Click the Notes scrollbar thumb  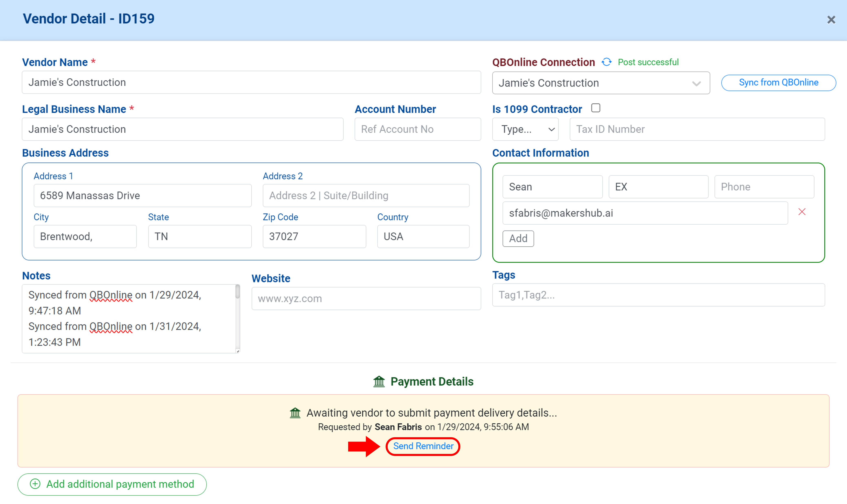click(x=238, y=292)
